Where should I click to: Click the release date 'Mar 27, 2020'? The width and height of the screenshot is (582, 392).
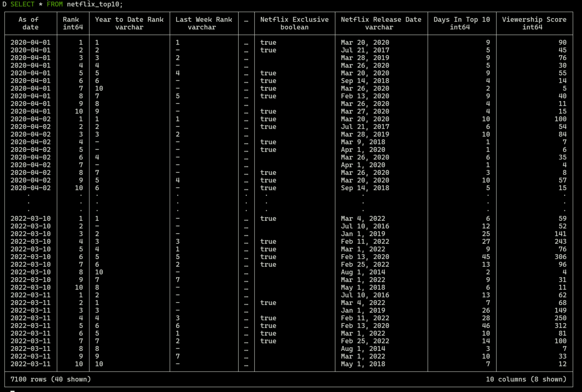coord(365,111)
